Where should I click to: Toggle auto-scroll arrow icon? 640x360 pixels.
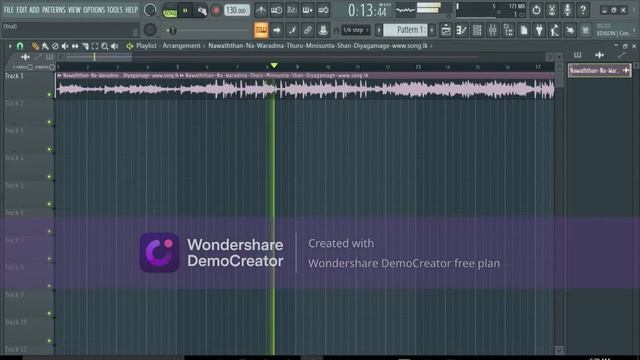coord(277,30)
